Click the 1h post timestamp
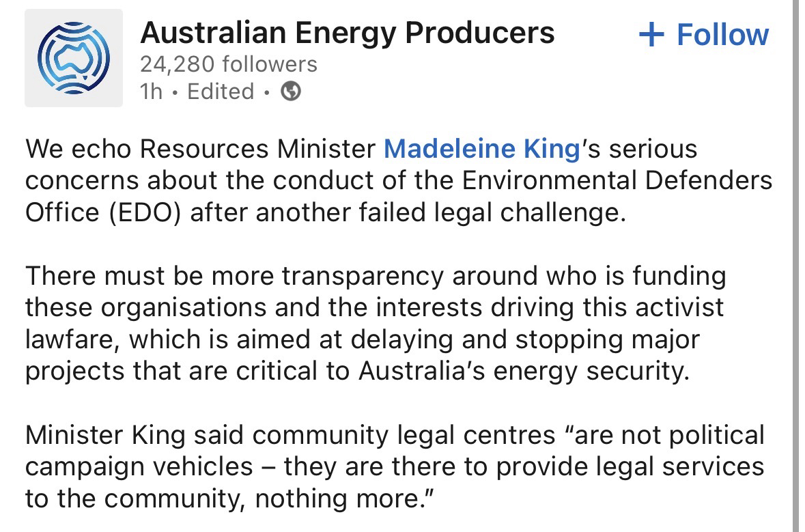Image resolution: width=805 pixels, height=532 pixels. (x=152, y=91)
